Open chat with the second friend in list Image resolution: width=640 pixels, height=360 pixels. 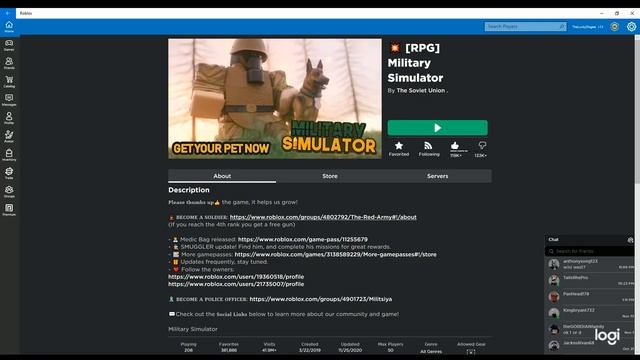click(x=590, y=280)
